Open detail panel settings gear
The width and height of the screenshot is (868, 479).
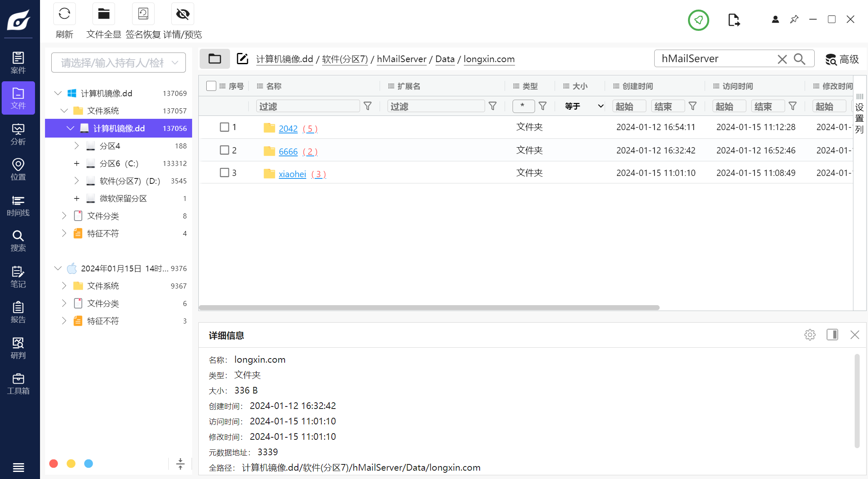(810, 335)
